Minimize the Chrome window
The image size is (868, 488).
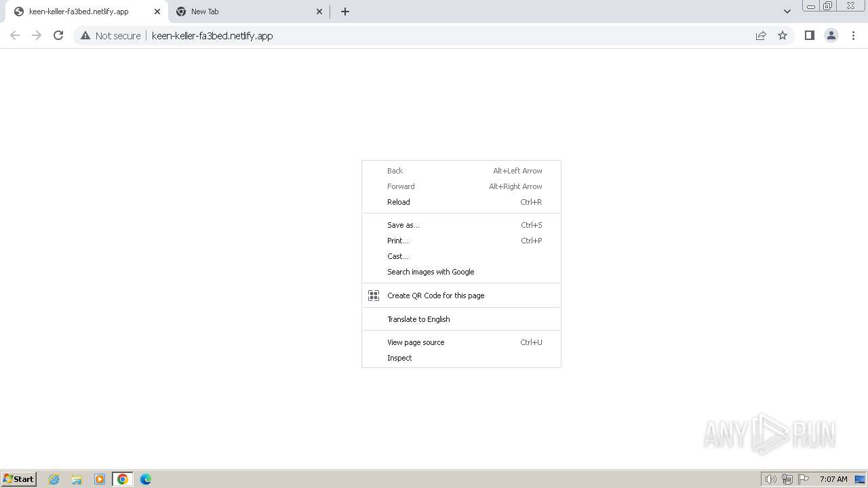click(810, 6)
